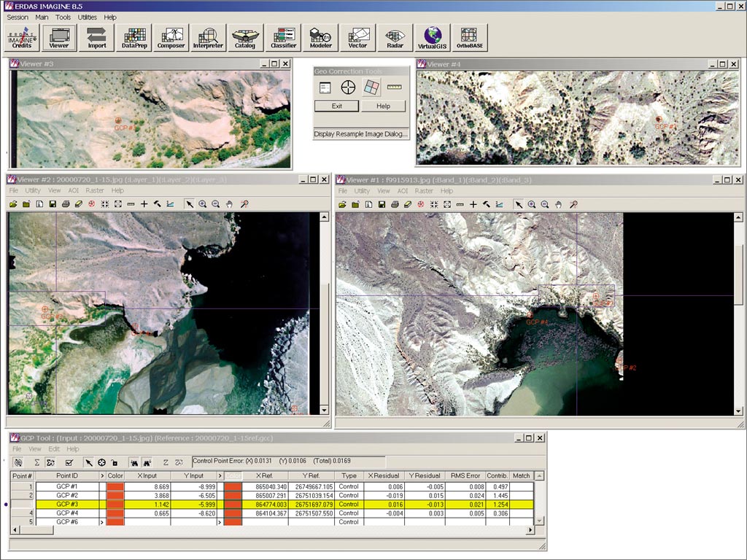Select the arrow pointer tool in Viewer #1
The height and width of the screenshot is (560, 747).
(519, 205)
